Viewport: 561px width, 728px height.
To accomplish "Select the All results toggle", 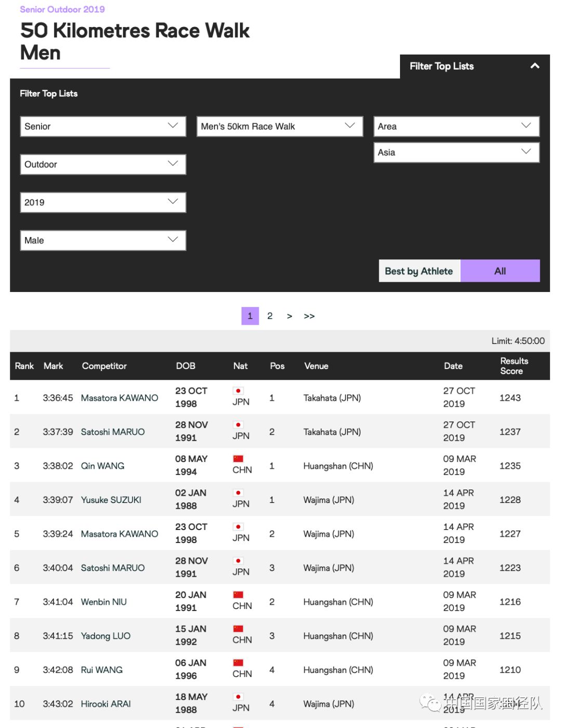I will (500, 271).
